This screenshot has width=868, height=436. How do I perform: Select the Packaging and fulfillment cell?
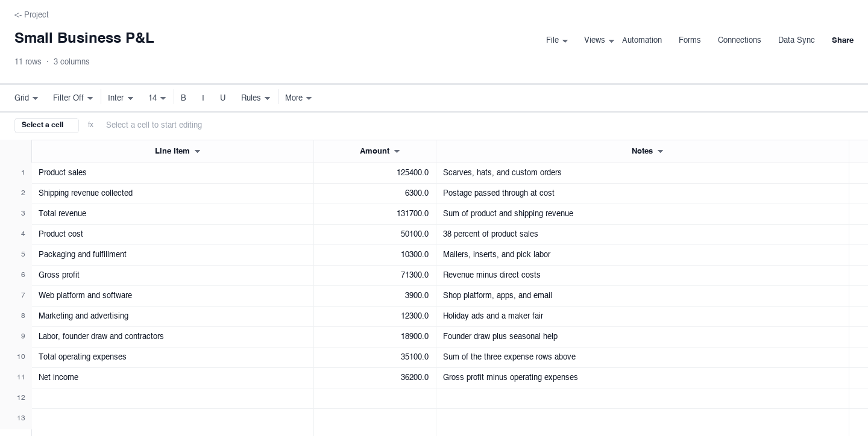point(172,255)
